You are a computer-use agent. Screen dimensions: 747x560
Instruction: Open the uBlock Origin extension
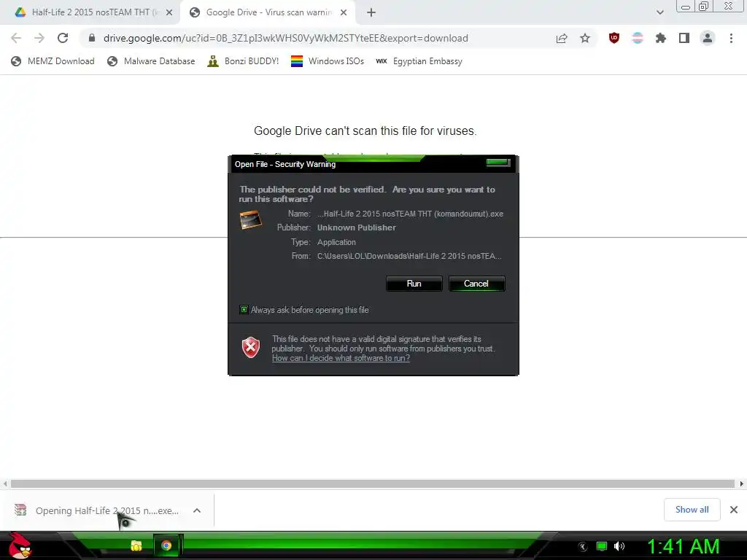pyautogui.click(x=614, y=38)
